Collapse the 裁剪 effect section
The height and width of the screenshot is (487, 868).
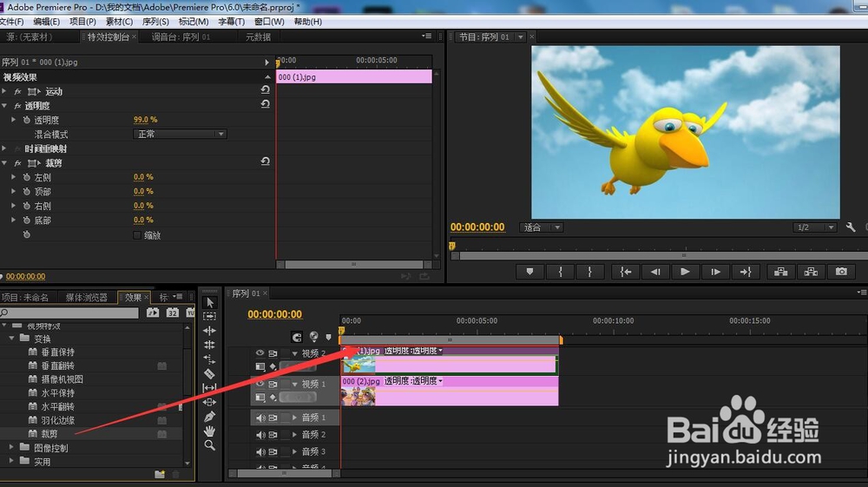pyautogui.click(x=4, y=162)
